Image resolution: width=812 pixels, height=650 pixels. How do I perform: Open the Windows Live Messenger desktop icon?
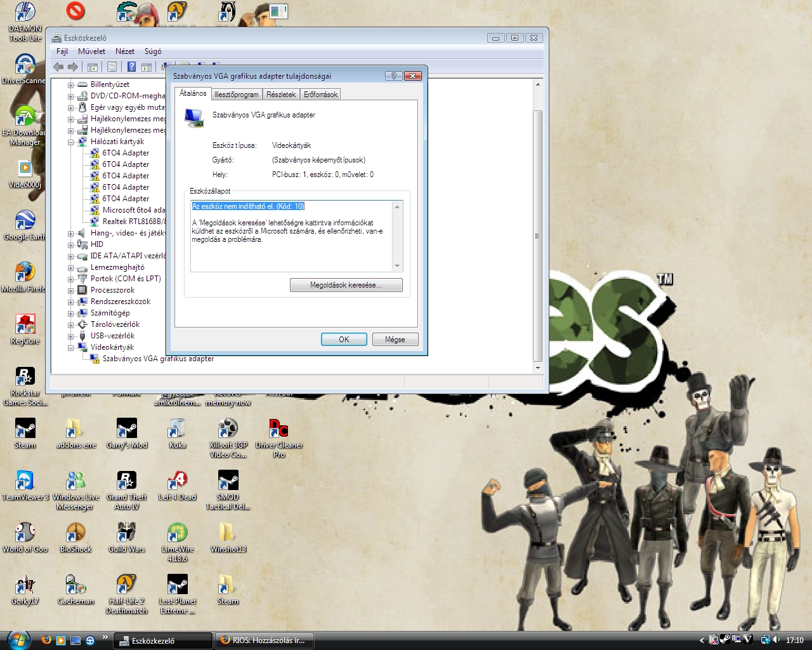click(75, 490)
